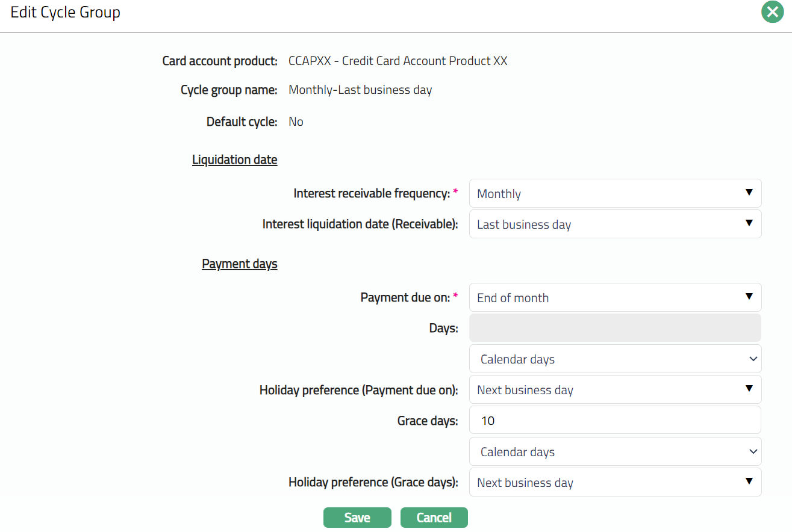This screenshot has width=792, height=532.
Task: Open the Payment due on dropdown
Action: pos(615,298)
